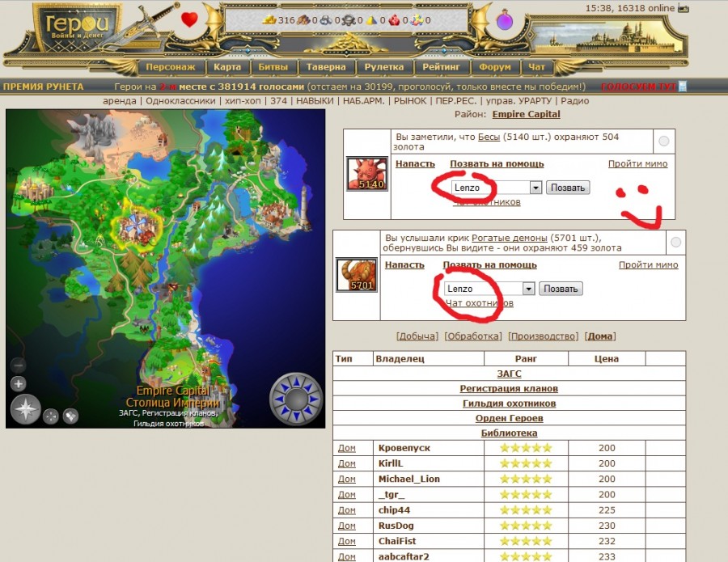The width and height of the screenshot is (728, 562).
Task: Click the Герои Войны и Денег logo
Action: [x=77, y=27]
